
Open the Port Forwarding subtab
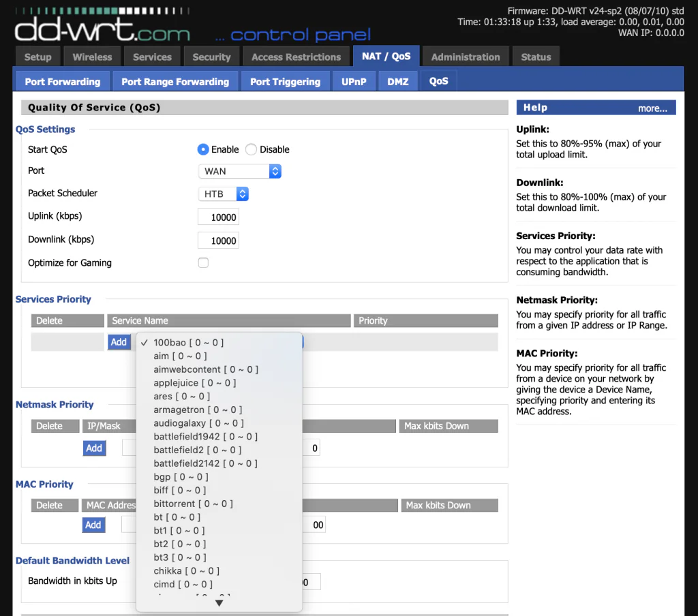click(63, 82)
